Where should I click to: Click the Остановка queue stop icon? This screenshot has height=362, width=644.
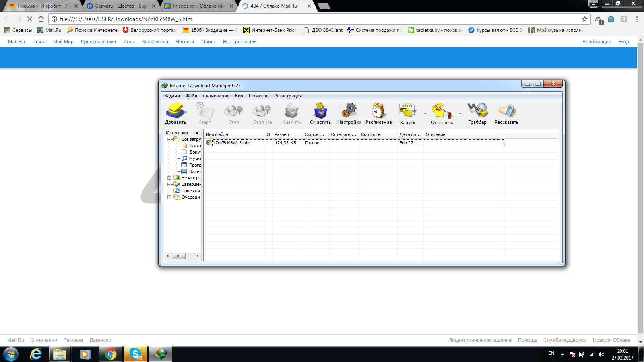pyautogui.click(x=442, y=113)
